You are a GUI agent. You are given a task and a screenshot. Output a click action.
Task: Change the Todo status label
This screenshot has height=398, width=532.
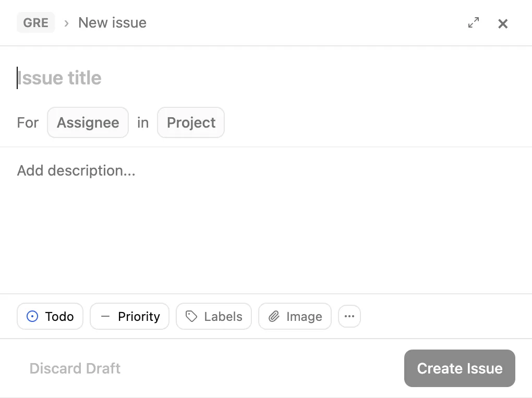[59, 317]
